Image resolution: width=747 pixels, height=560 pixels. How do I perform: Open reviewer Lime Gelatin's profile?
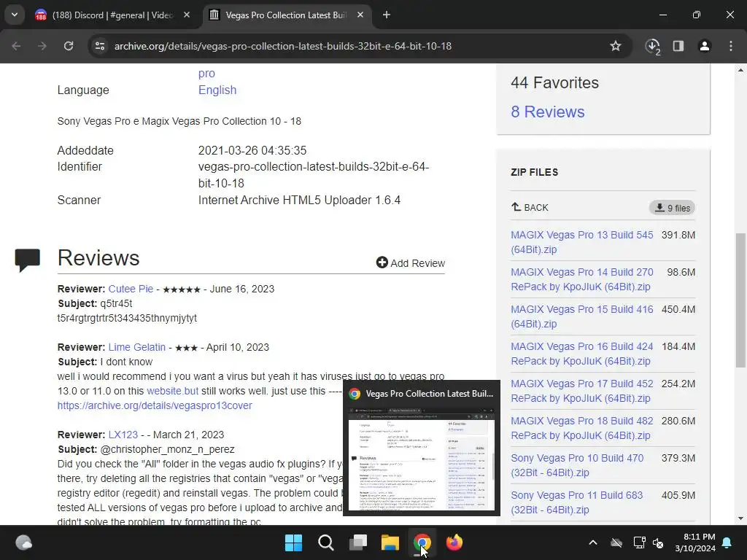point(136,347)
